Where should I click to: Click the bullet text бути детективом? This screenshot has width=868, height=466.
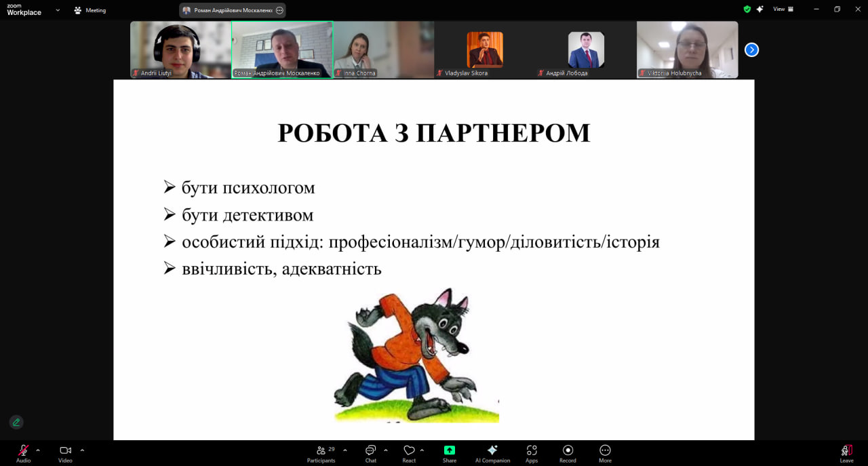click(248, 215)
